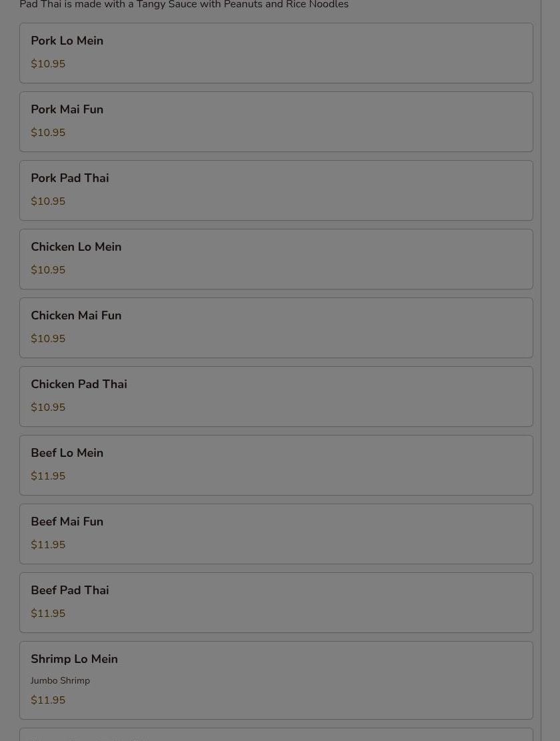The height and width of the screenshot is (741, 560).
Task: Select the Shrimp Lo Mein card
Action: click(x=276, y=680)
